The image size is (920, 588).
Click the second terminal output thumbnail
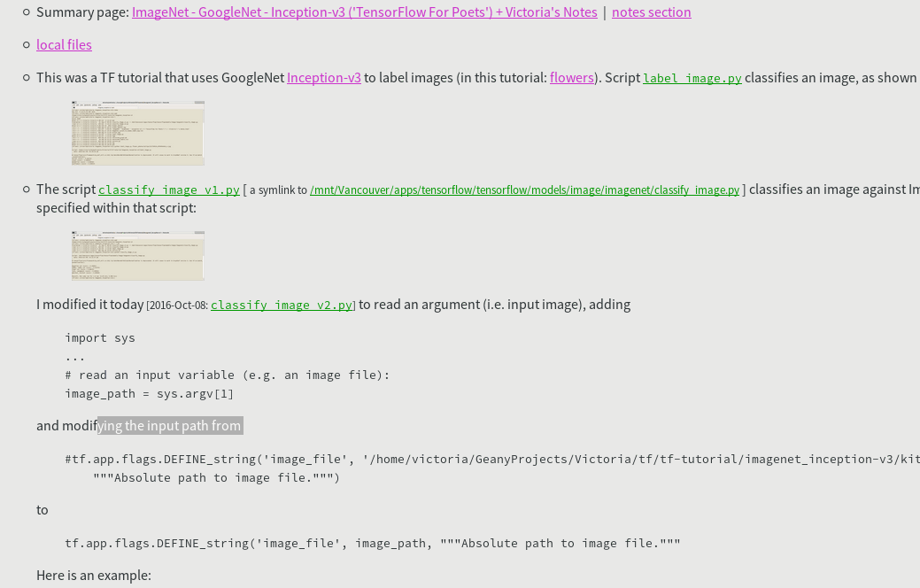click(x=137, y=255)
